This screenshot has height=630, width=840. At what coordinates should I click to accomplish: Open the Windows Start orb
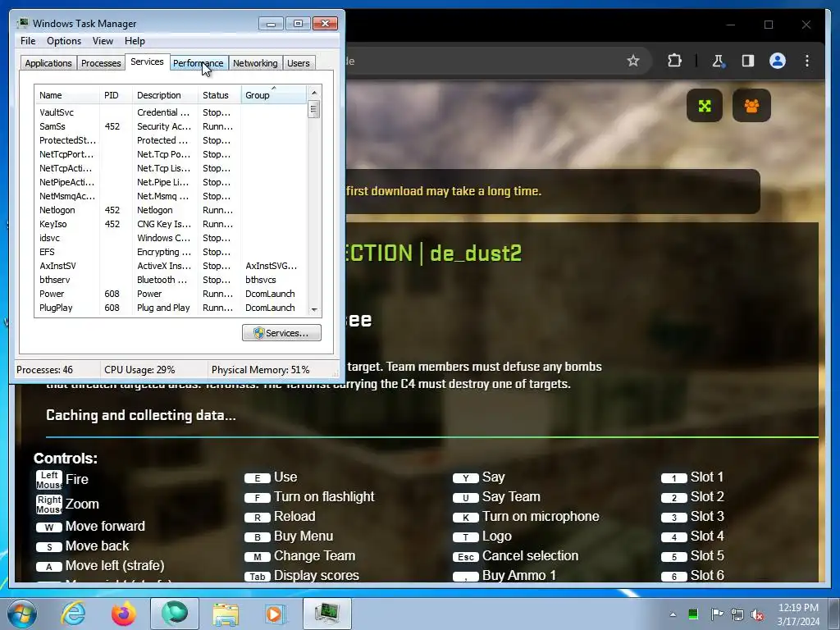pyautogui.click(x=22, y=614)
